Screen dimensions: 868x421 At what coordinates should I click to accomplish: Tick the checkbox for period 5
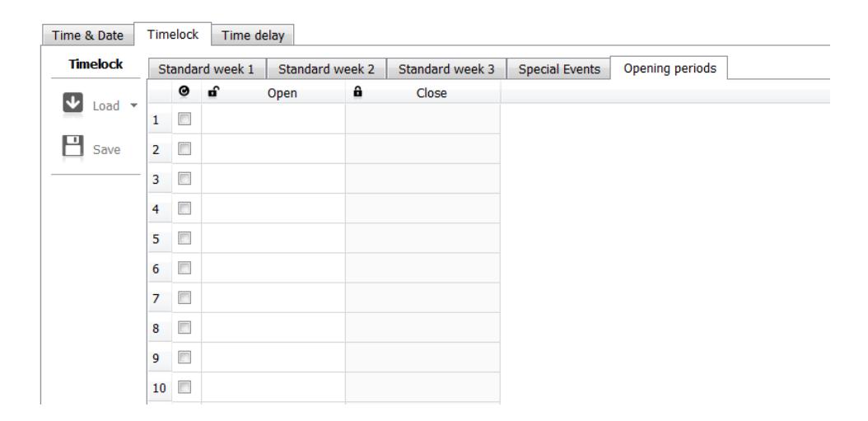point(184,239)
